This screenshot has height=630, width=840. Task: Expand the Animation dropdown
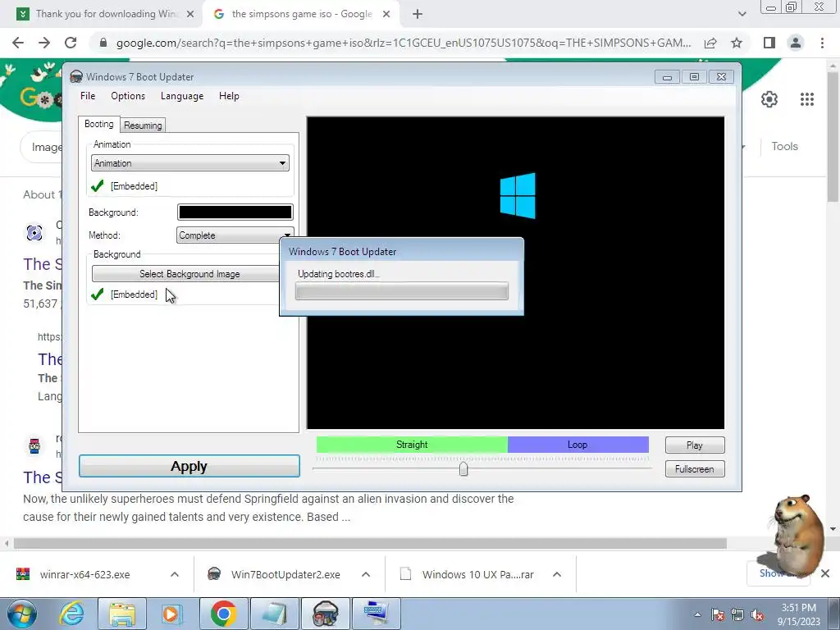pos(190,163)
